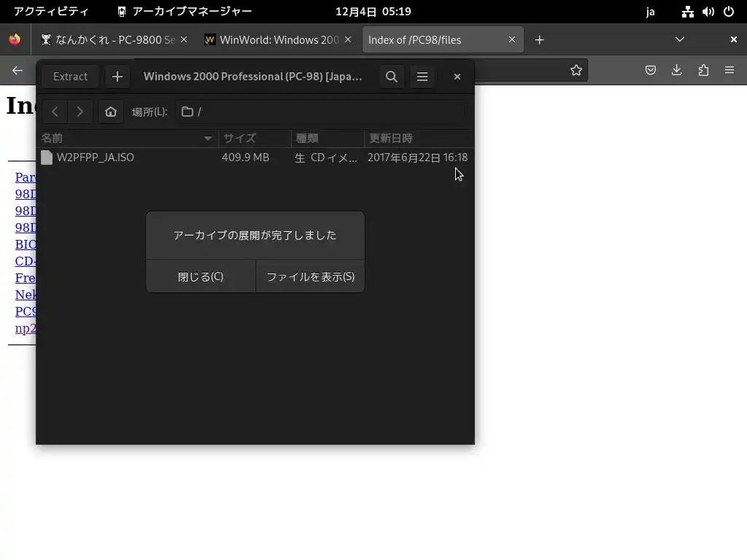Click the power icon in the top bar
This screenshot has height=560, width=747.
[x=729, y=12]
